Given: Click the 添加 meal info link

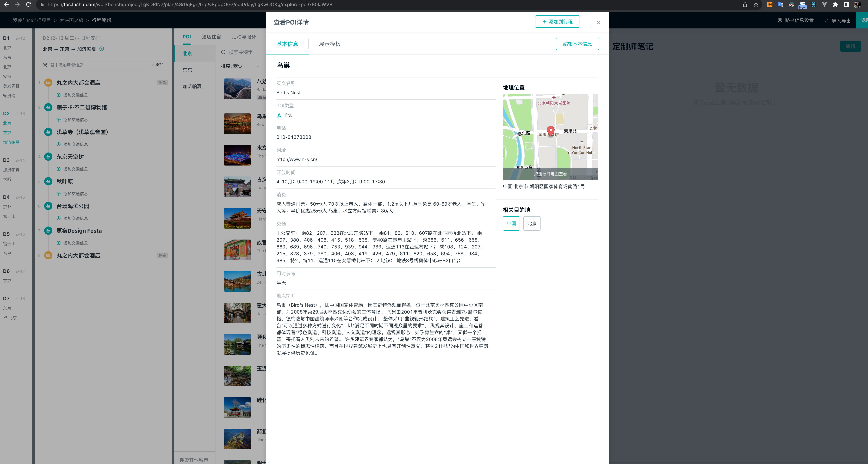Looking at the screenshot, I should coord(157,65).
